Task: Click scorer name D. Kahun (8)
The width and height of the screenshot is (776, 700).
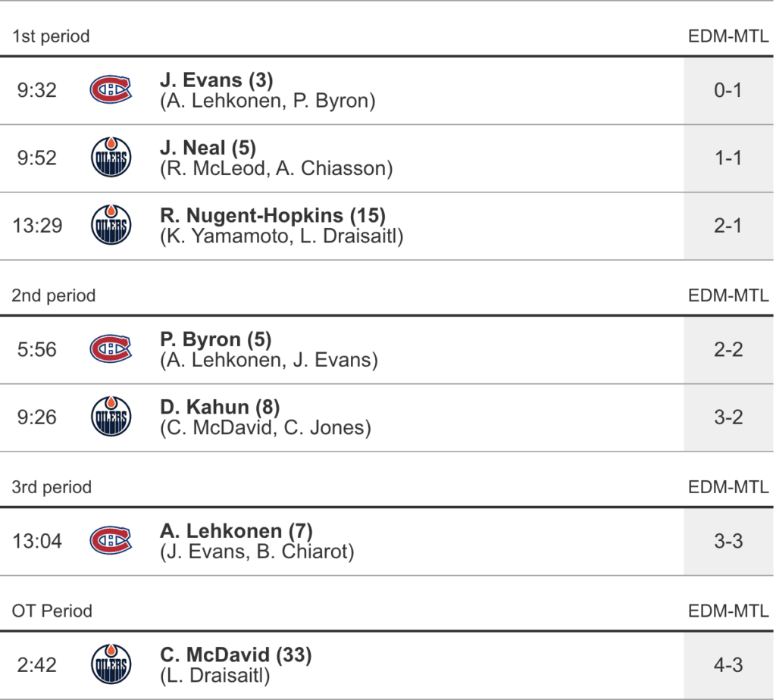Action: [220, 407]
